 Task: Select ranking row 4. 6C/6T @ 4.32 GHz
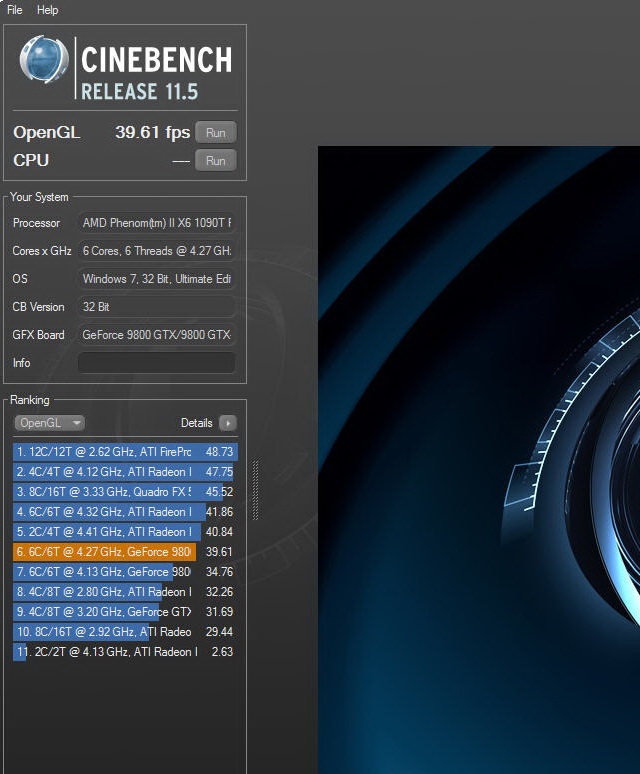(x=125, y=512)
